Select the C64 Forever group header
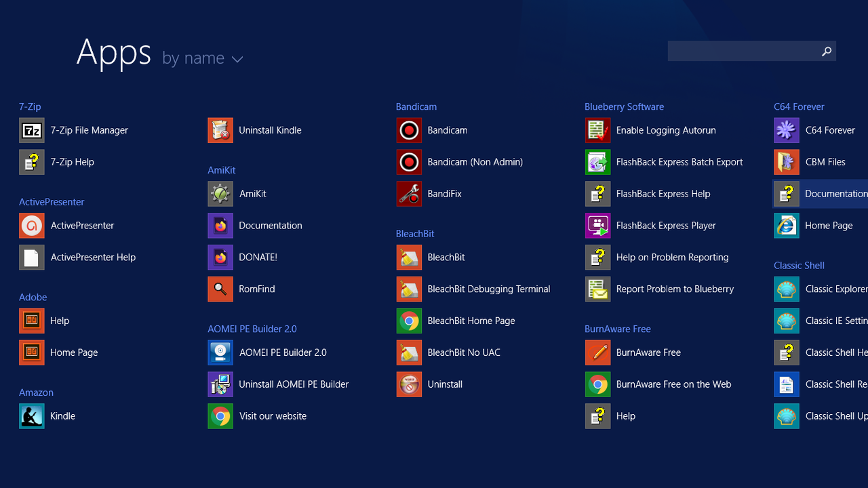 pos(799,106)
